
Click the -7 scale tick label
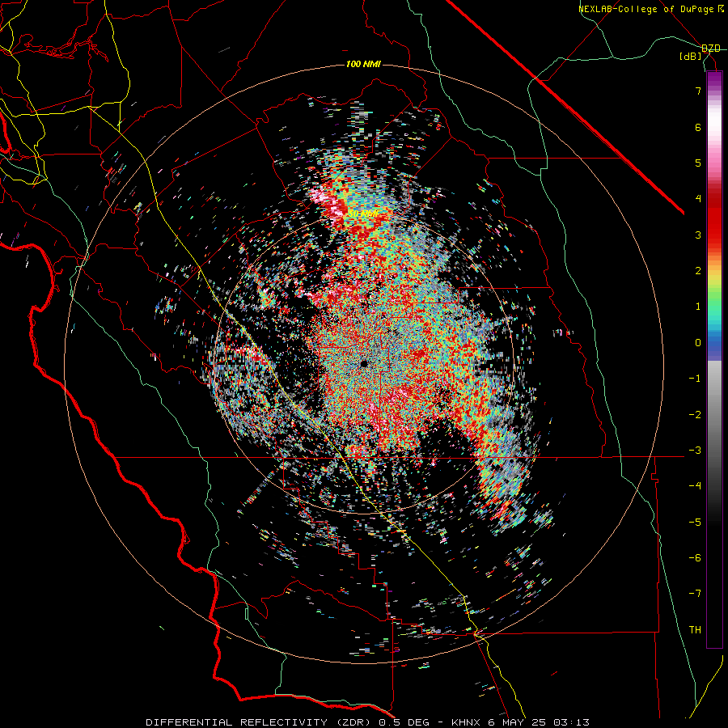[x=695, y=594]
